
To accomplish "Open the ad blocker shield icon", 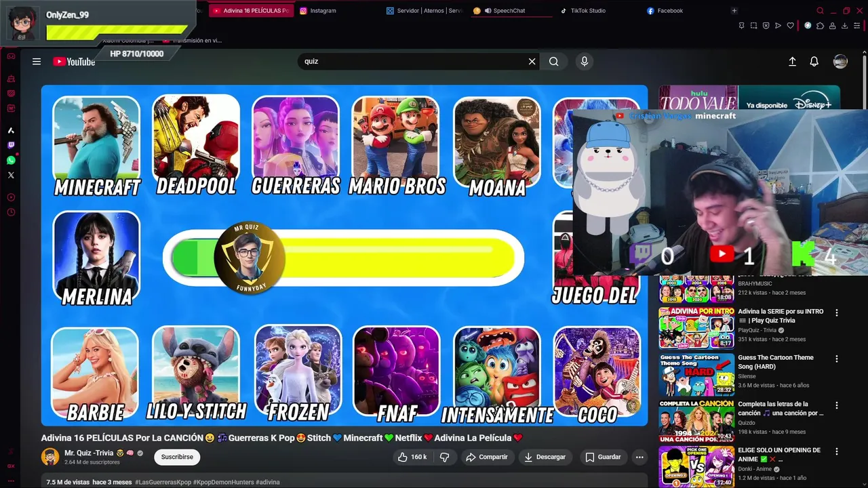I will tap(766, 26).
